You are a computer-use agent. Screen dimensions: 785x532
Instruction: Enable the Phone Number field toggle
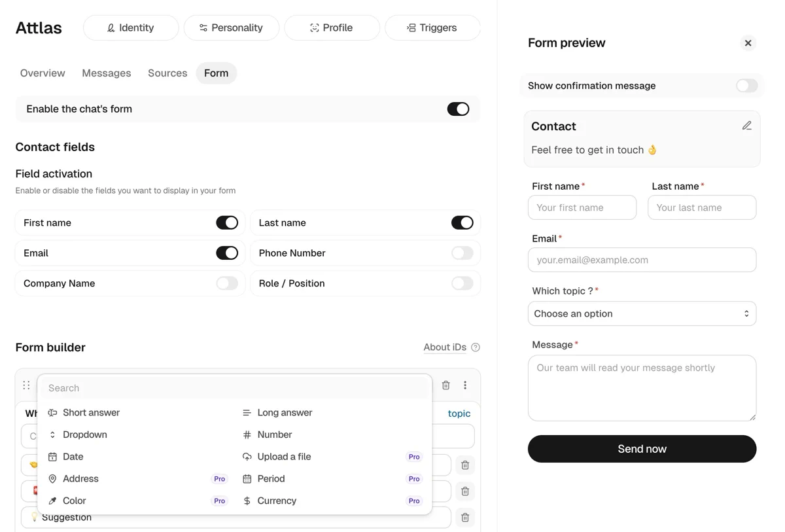pyautogui.click(x=462, y=253)
